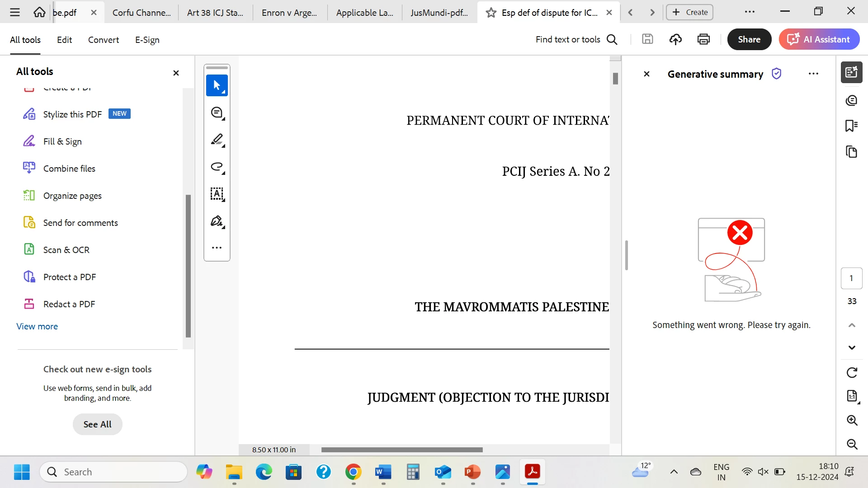The height and width of the screenshot is (488, 868).
Task: Open Microsoft Word from taskbar
Action: [383, 472]
